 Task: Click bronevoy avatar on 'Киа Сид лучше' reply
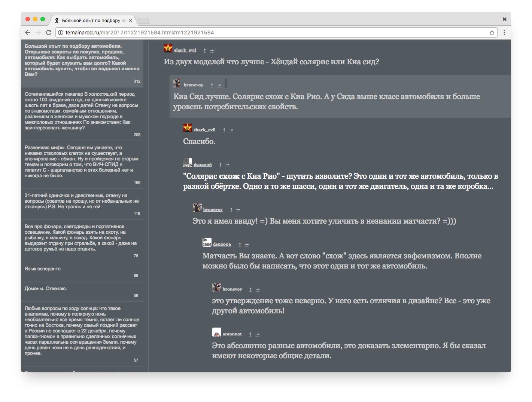pos(177,83)
